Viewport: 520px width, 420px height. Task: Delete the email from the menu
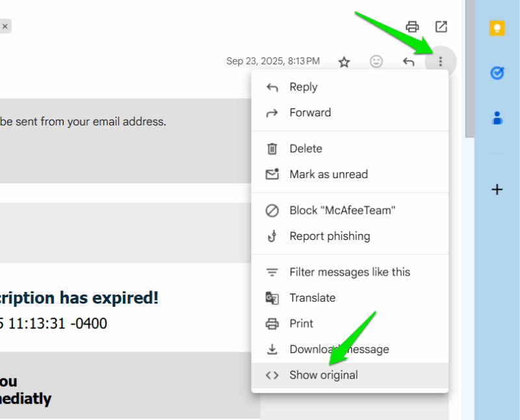point(305,148)
